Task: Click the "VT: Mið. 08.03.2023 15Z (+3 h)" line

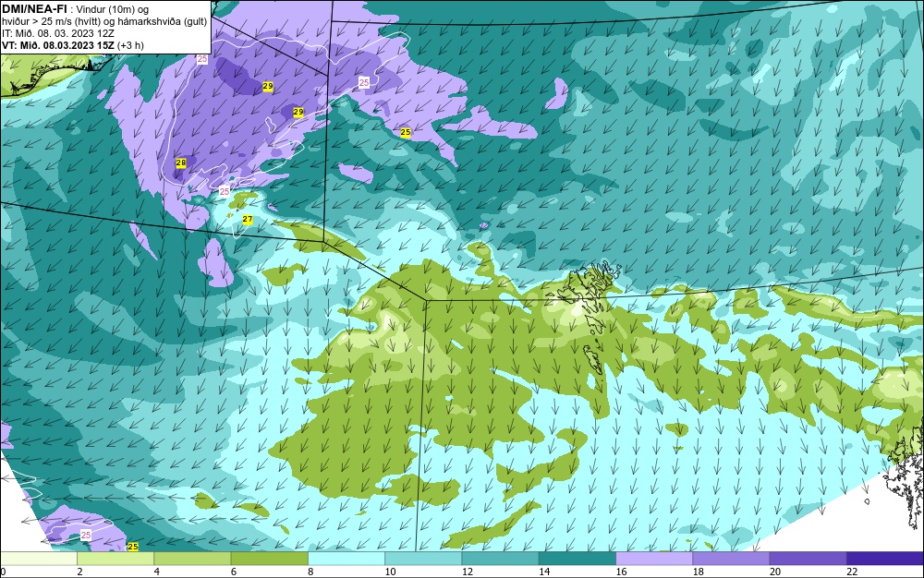Action: pos(73,45)
